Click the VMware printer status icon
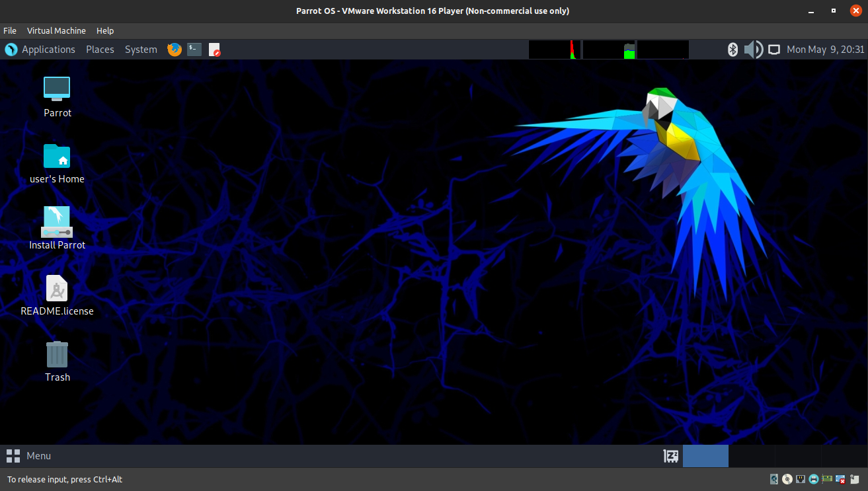Image resolution: width=868 pixels, height=491 pixels. (x=814, y=479)
